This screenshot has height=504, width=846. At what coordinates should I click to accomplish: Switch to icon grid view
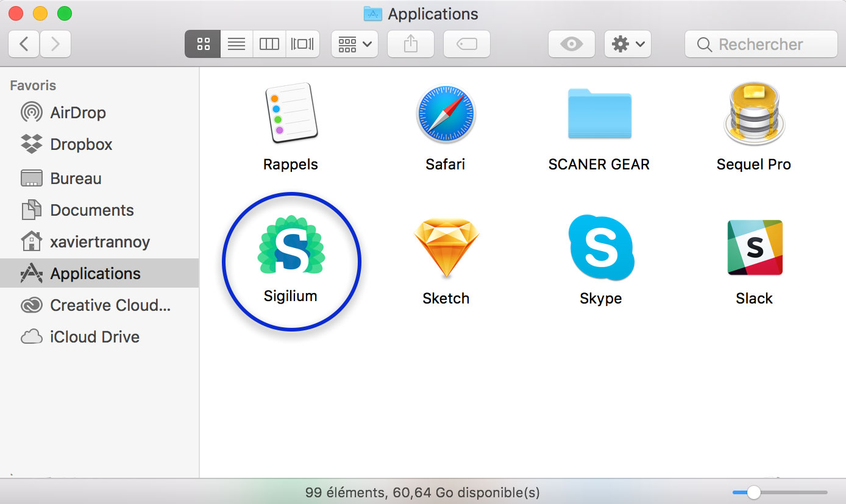pos(203,44)
